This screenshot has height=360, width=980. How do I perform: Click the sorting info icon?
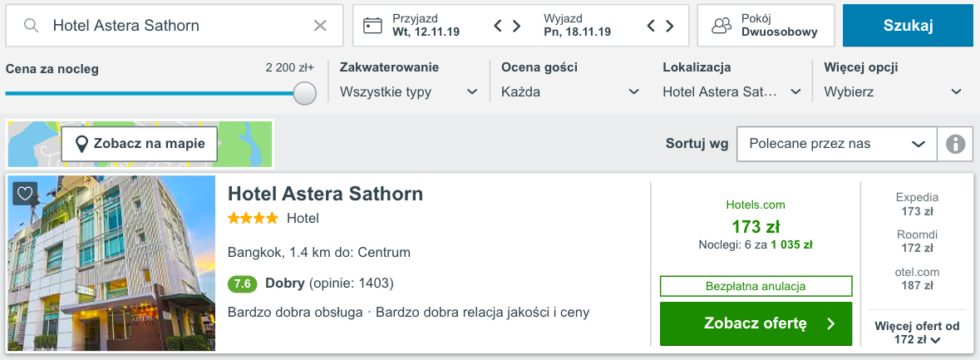click(x=955, y=144)
